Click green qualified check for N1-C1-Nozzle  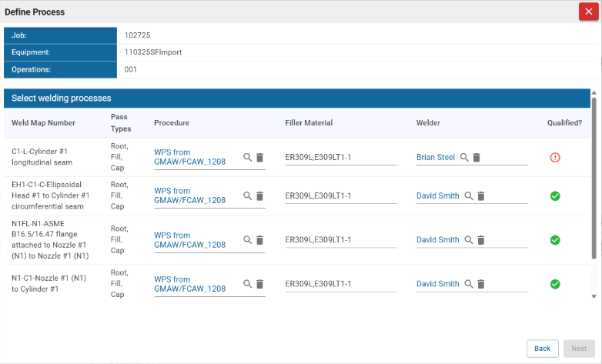pos(554,284)
